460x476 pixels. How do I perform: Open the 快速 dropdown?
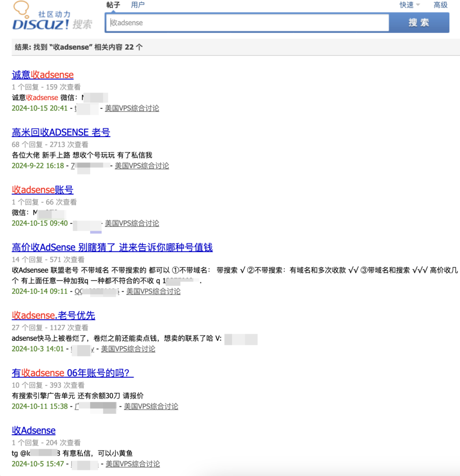pyautogui.click(x=410, y=5)
